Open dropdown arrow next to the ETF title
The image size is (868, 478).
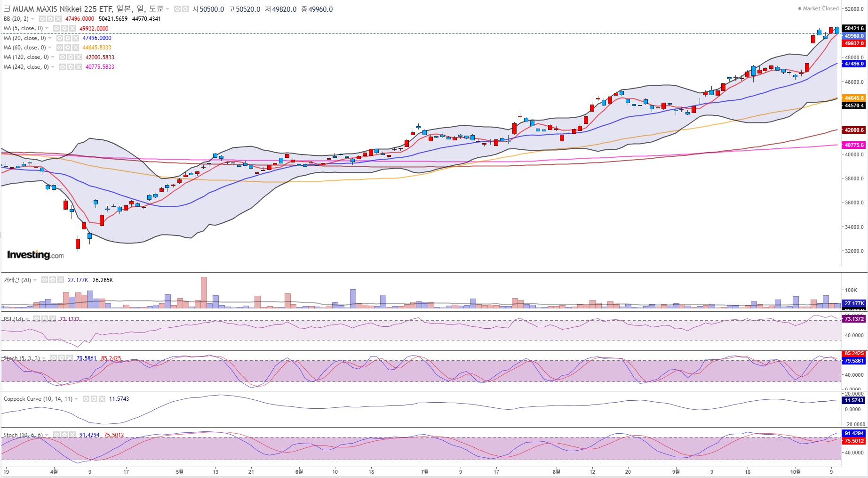point(167,9)
